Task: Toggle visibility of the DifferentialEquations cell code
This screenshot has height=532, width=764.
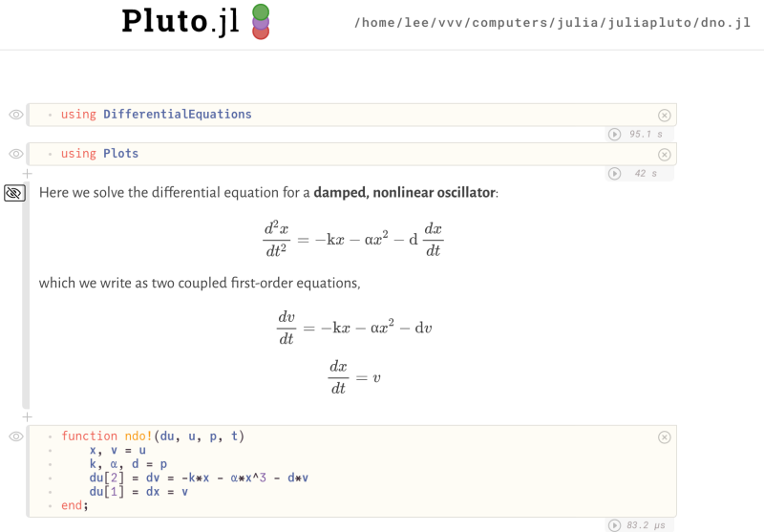Action: point(15,115)
